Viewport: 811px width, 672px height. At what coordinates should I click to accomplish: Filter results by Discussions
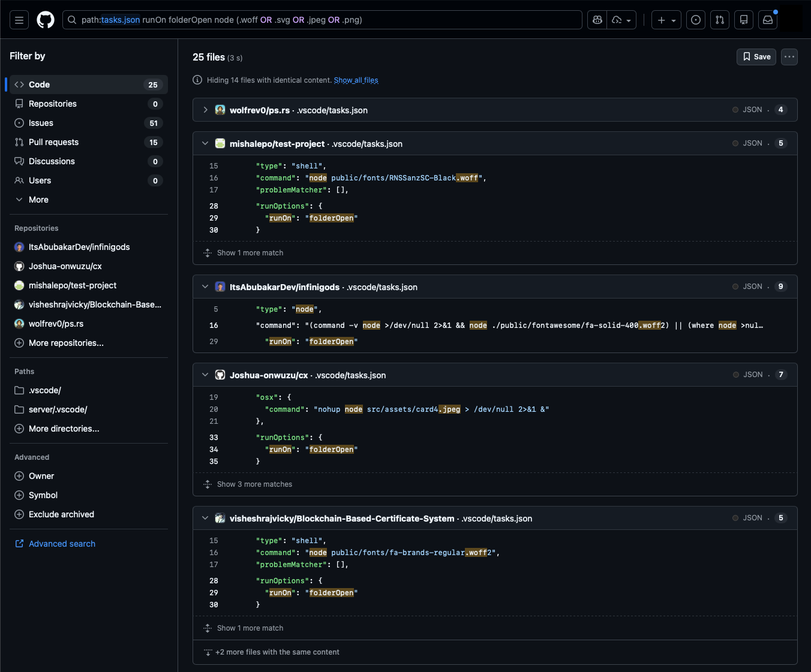pos(89,161)
